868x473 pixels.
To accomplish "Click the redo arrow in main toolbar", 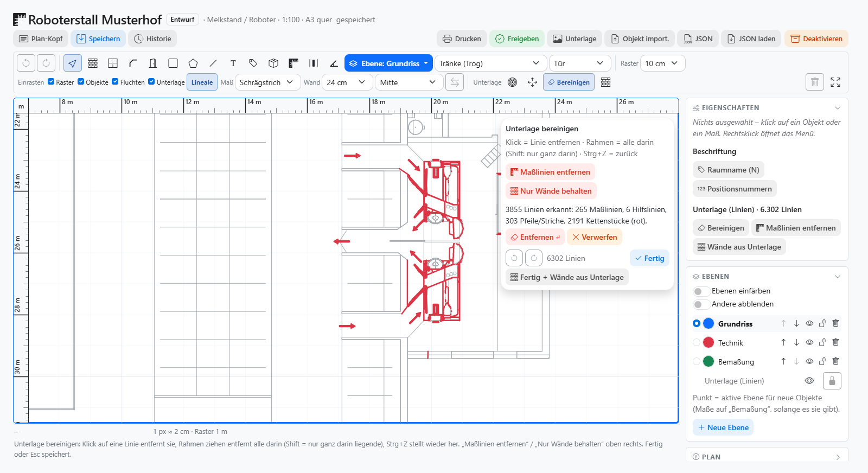I will [x=46, y=63].
